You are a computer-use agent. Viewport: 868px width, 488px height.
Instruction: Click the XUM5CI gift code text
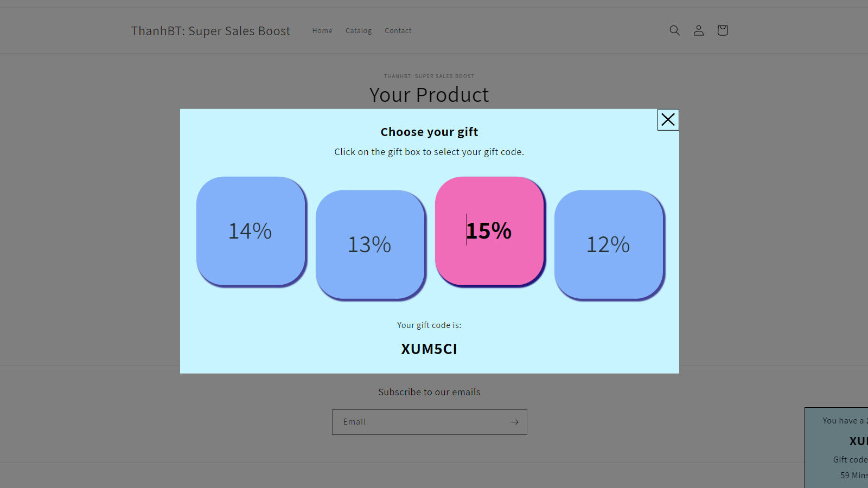pos(429,349)
